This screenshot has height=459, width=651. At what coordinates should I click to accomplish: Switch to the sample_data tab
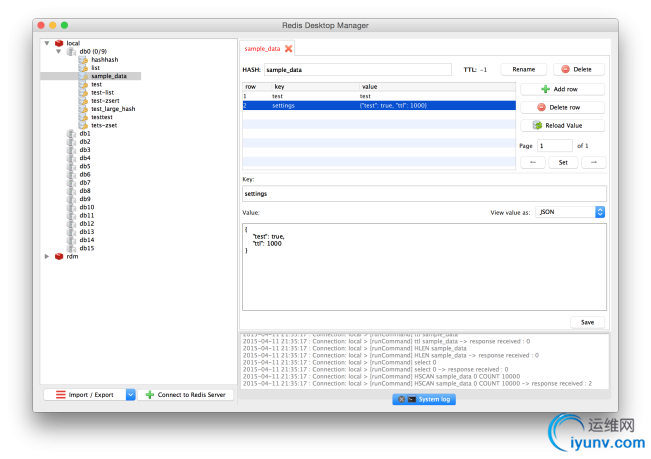[x=262, y=49]
